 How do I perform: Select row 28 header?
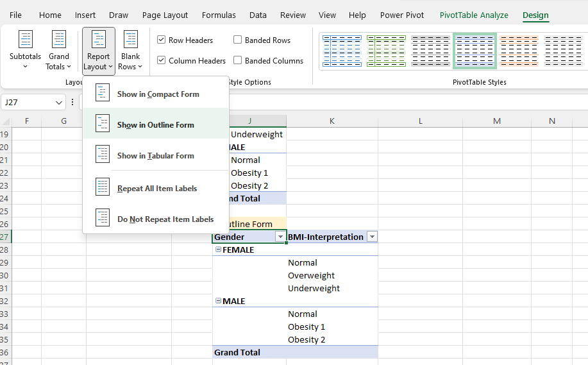pyautogui.click(x=5, y=250)
